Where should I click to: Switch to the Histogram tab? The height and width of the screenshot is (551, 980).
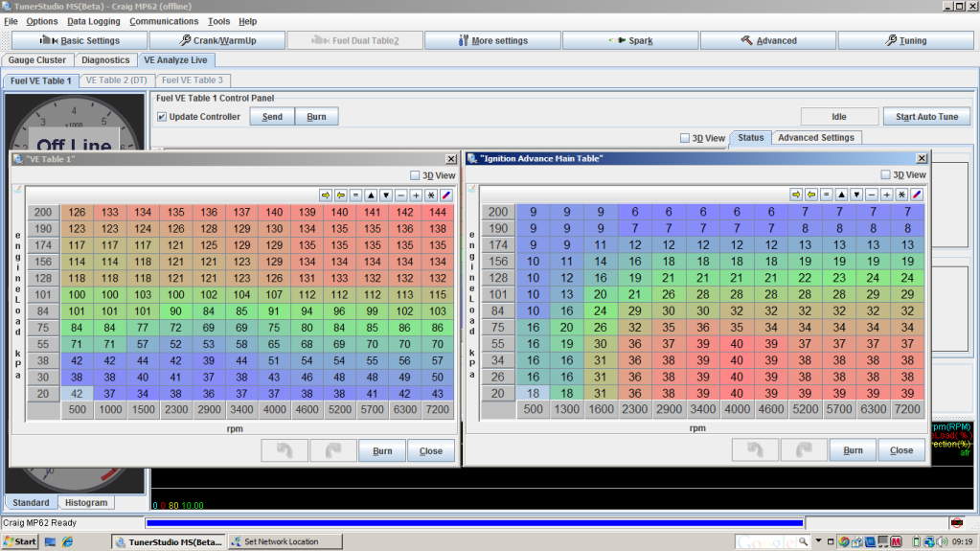[86, 502]
